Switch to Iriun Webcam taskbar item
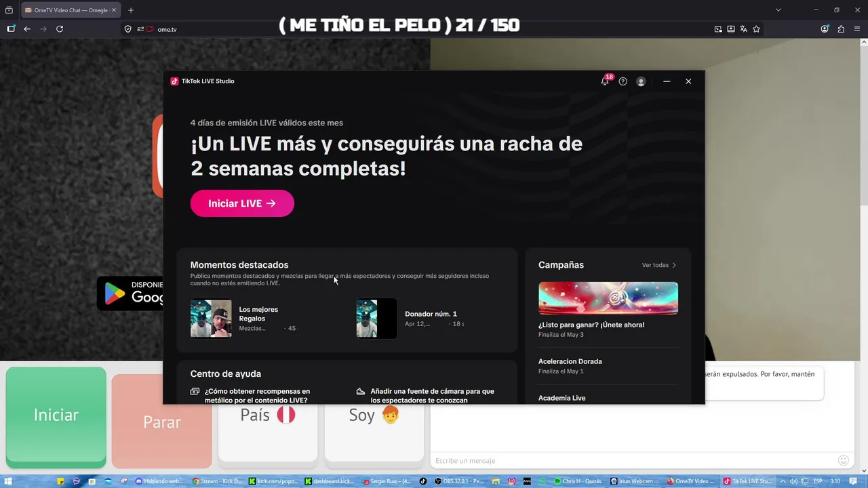The image size is (868, 488). coord(634,481)
